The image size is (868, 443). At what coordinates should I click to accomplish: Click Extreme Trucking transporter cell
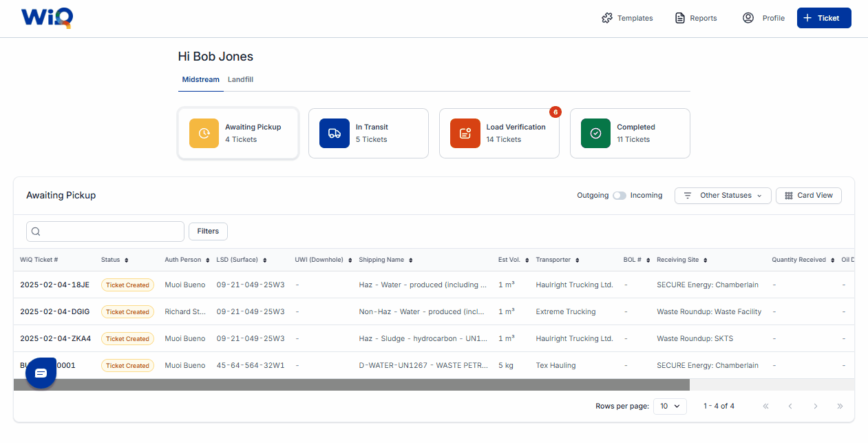point(566,311)
